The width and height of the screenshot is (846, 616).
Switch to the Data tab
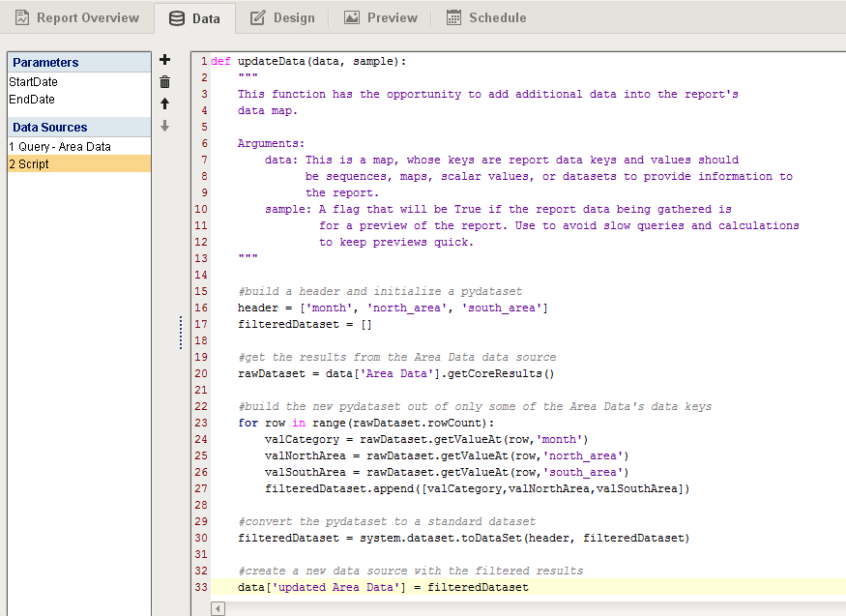(194, 17)
